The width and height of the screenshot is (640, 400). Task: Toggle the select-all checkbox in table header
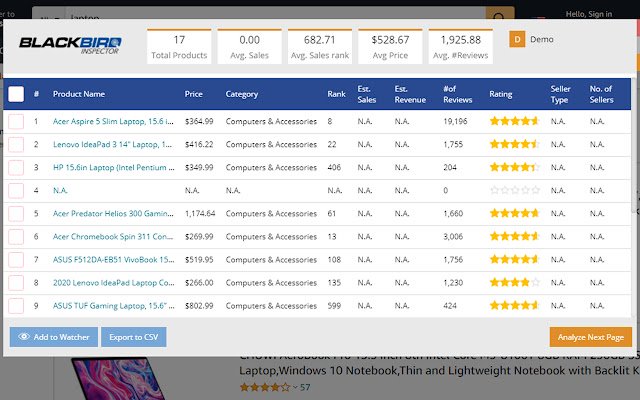tap(16, 94)
